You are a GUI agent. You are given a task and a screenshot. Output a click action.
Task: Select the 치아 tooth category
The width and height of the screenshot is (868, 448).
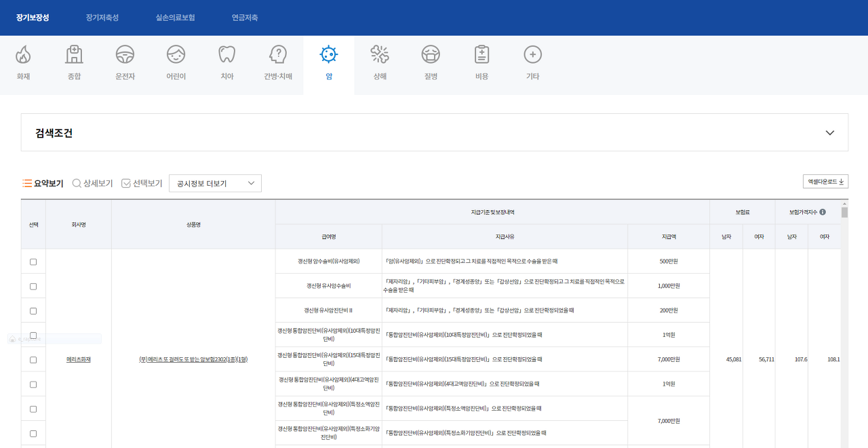pyautogui.click(x=227, y=64)
